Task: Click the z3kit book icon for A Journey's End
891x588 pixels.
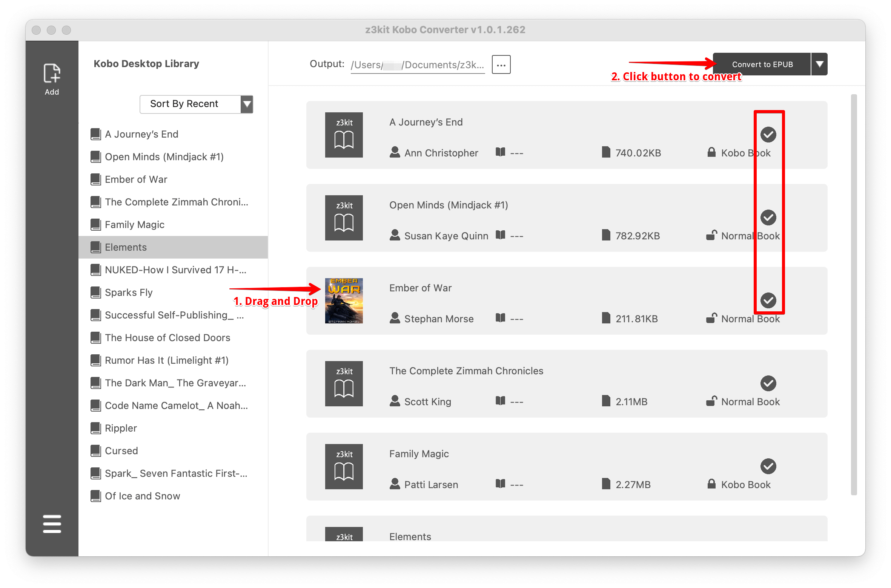Action: tap(344, 135)
